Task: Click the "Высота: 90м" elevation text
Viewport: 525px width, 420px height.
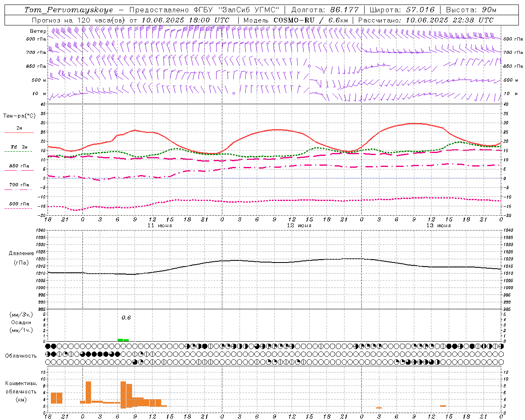Action: pos(471,10)
